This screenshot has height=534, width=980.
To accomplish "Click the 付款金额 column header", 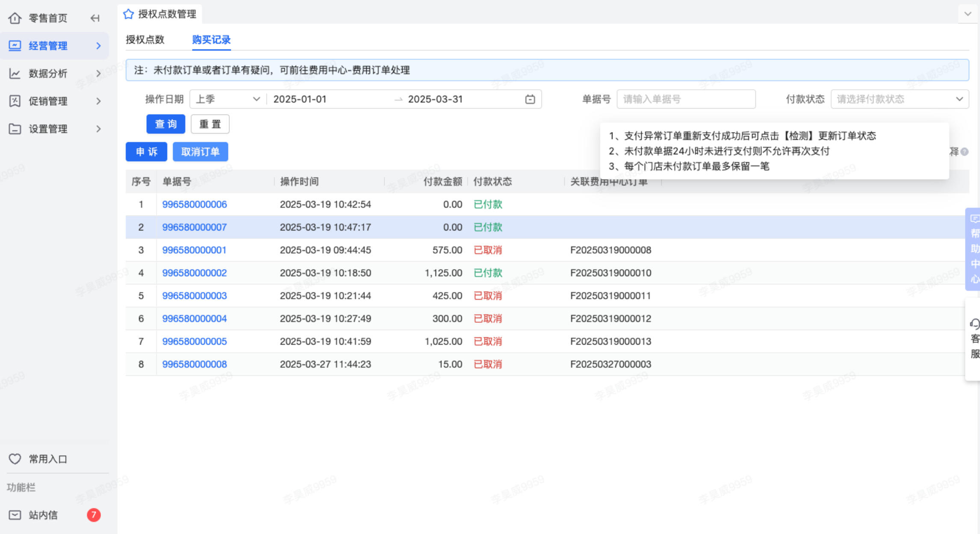I will click(443, 182).
